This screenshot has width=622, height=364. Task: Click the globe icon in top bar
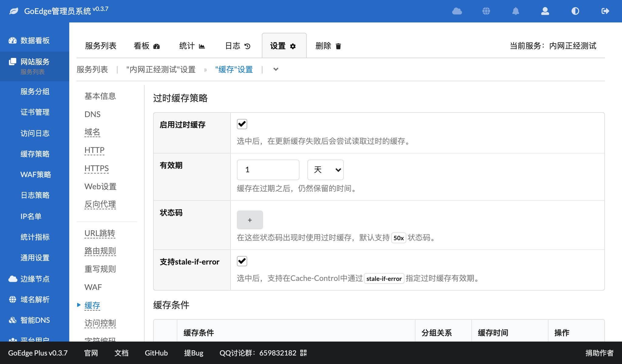point(486,11)
